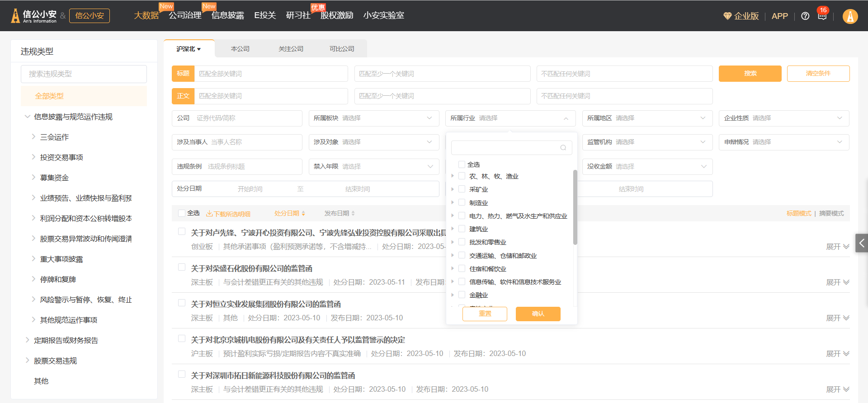This screenshot has width=868, height=403.
Task: Select checkbox for 北京京城机电 row
Action: coord(182,338)
